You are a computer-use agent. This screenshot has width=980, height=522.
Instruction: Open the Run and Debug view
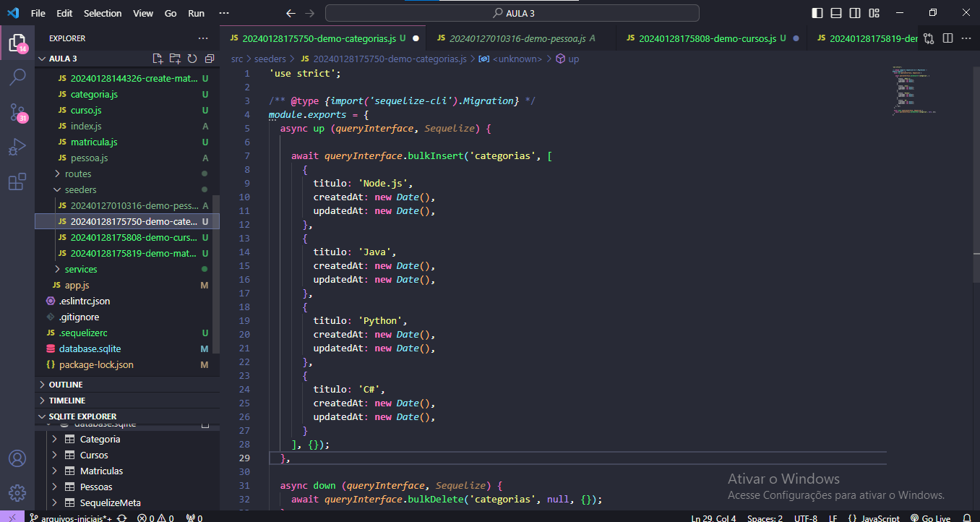(x=17, y=147)
